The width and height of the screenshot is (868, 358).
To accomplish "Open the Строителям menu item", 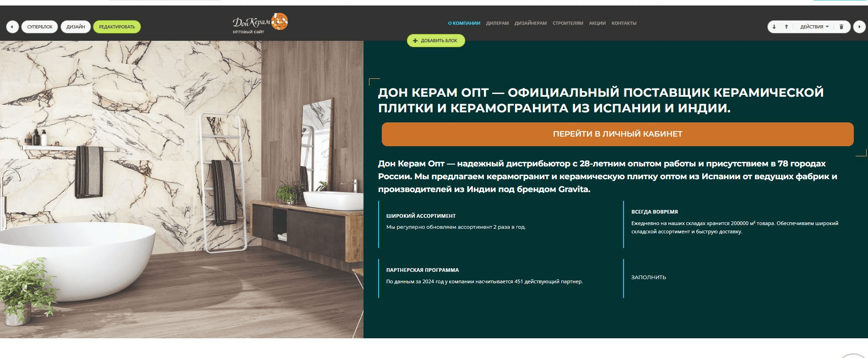I will [568, 23].
